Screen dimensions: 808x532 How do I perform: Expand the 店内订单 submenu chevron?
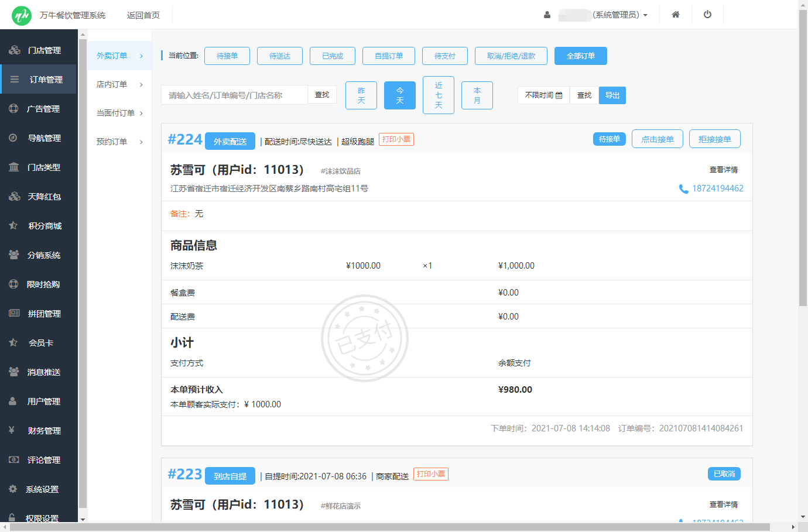[141, 85]
